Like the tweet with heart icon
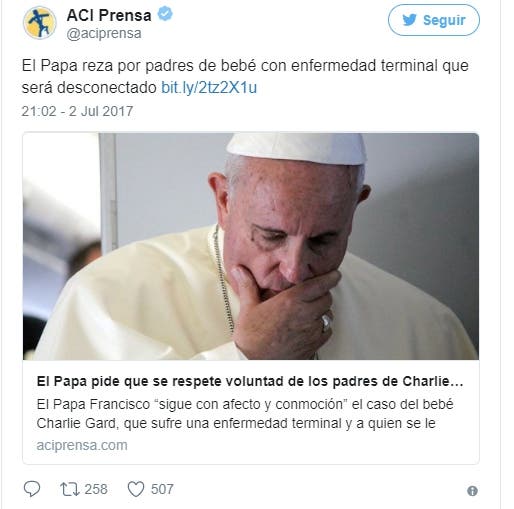 click(136, 489)
